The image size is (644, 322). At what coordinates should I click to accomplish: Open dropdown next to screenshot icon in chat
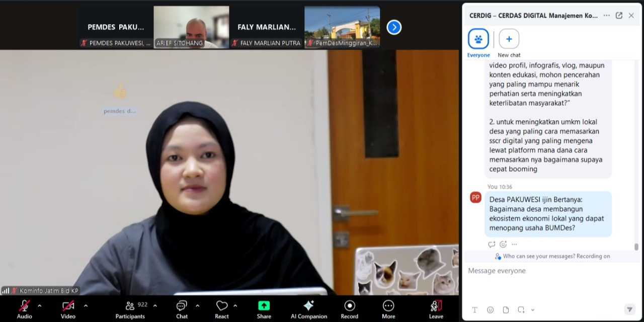(x=533, y=310)
